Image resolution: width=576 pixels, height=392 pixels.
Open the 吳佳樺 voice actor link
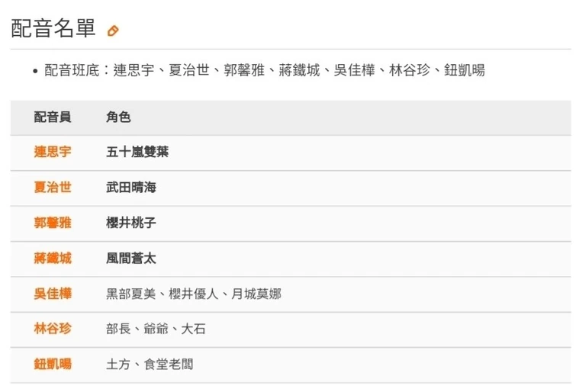point(53,293)
